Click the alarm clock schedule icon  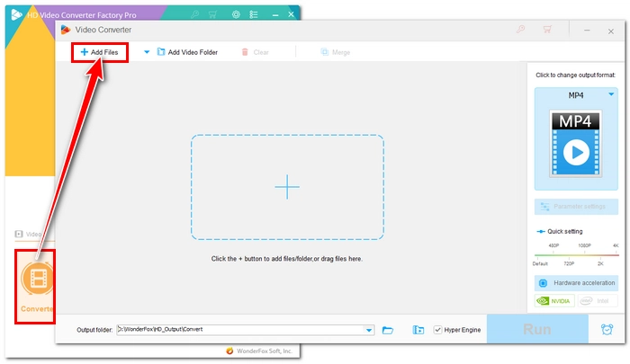[607, 330]
